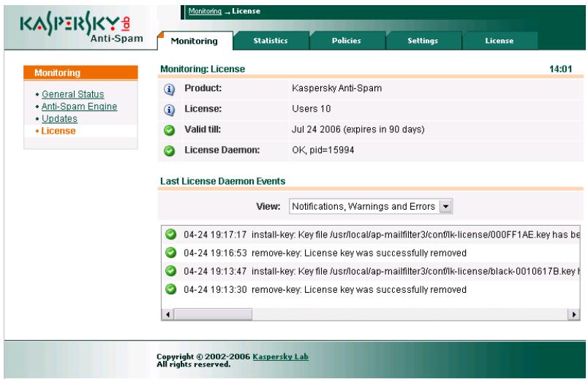Click the event list right scroll arrow
588x382 pixels.
coord(573,315)
